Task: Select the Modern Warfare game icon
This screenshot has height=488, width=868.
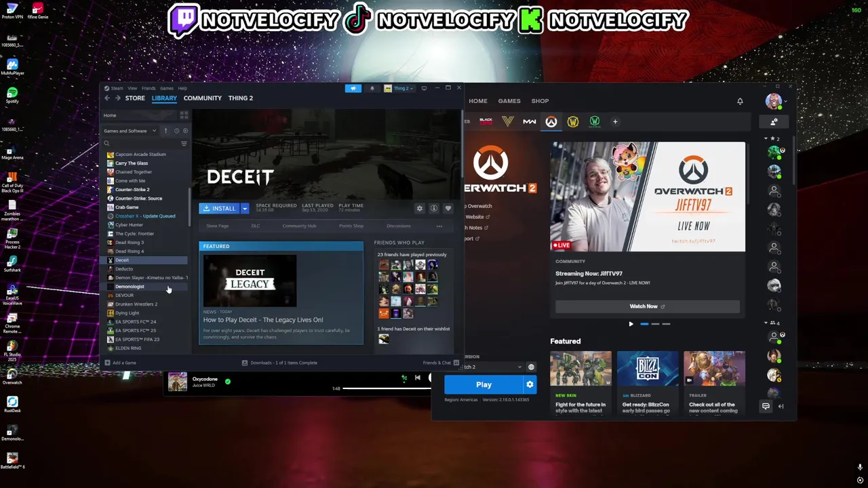Action: (529, 122)
